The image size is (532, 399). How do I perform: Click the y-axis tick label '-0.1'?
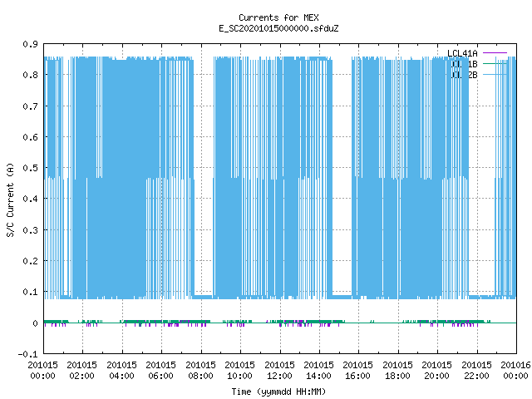27,354
